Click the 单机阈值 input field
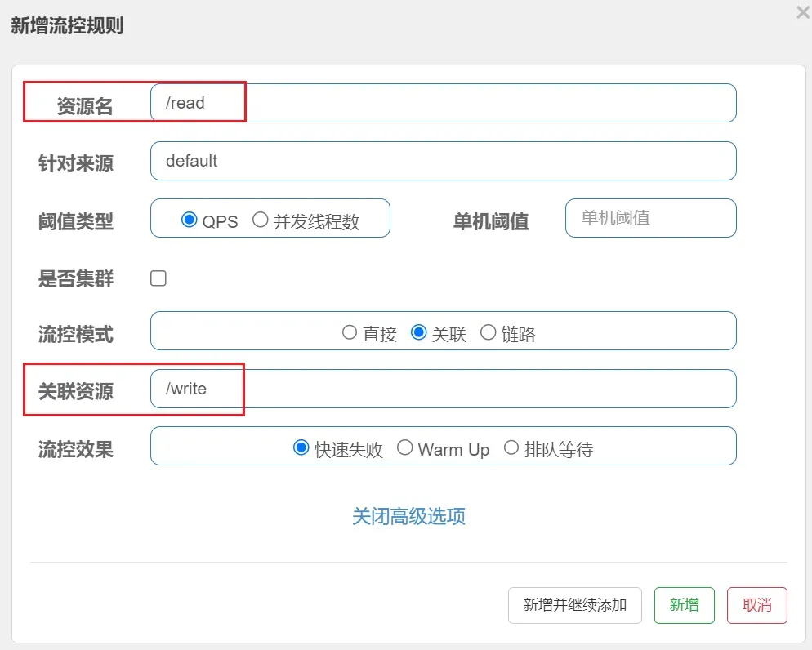Image resolution: width=812 pixels, height=650 pixels. pyautogui.click(x=650, y=218)
